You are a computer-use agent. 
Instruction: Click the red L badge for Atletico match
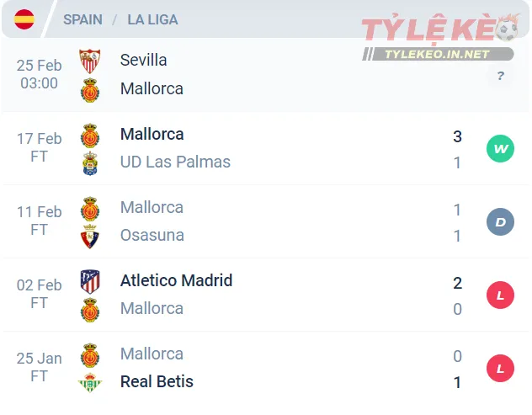500,295
